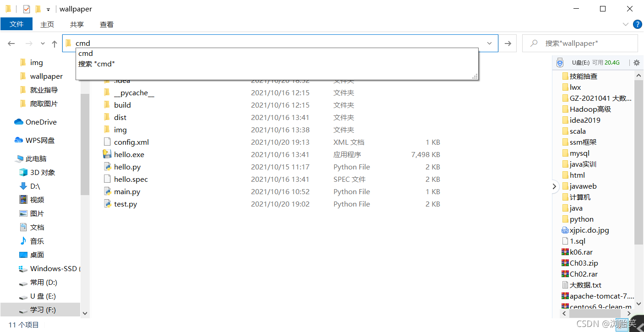The image size is (644, 332).
Task: Select U 盘 (E:) drive in navigation pane
Action: pos(43,296)
